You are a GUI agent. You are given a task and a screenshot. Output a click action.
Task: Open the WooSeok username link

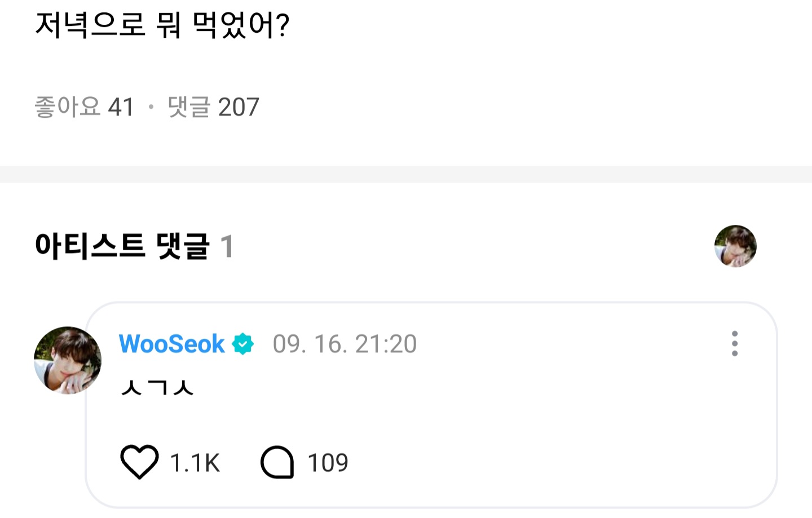point(171,344)
